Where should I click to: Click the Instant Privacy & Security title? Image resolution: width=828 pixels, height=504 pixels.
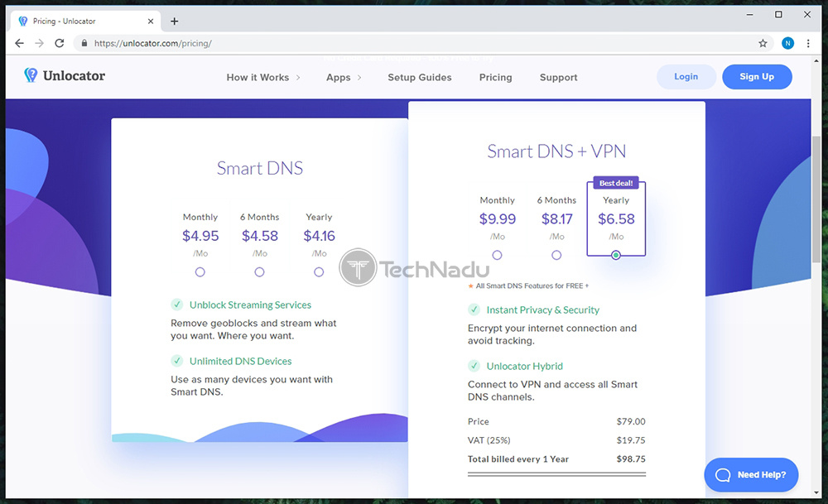click(x=543, y=310)
